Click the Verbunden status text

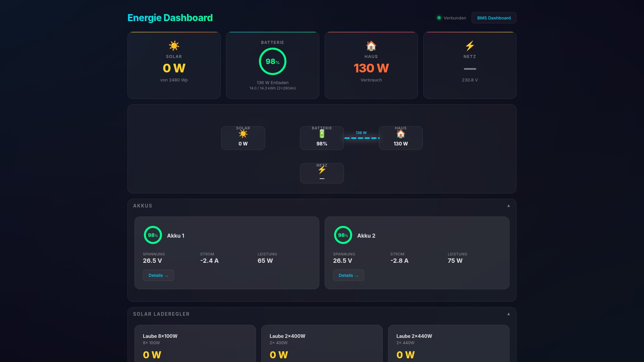tap(454, 18)
